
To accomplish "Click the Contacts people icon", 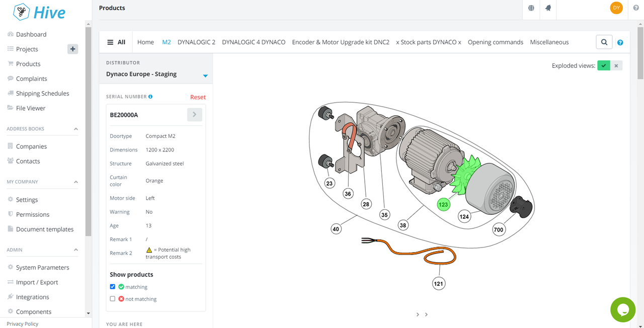I will [11, 161].
